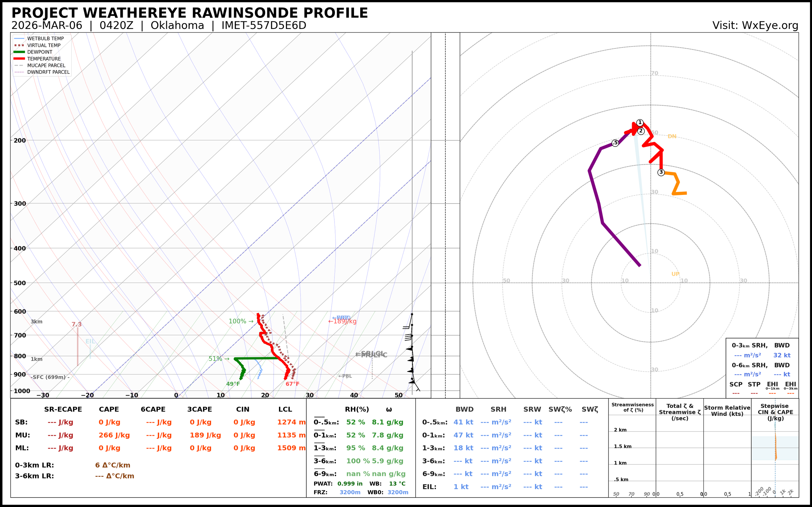The image size is (812, 507).
Task: Click the green DEWPOINT legend entry
Action: click(40, 52)
